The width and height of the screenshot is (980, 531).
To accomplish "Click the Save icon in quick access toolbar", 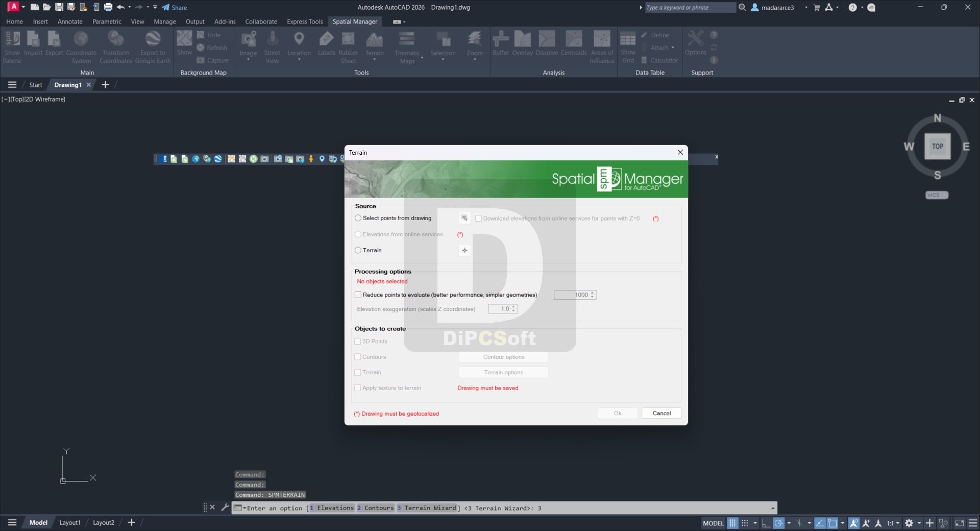I will click(x=59, y=7).
